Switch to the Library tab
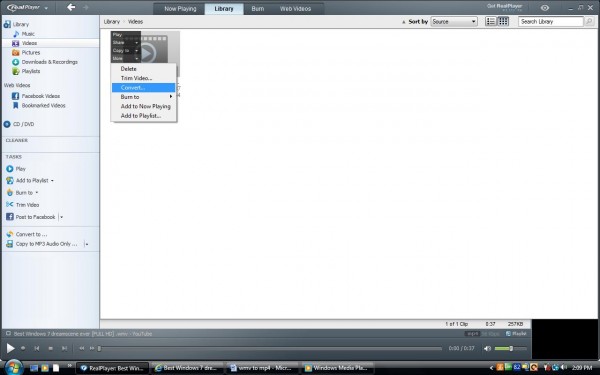The image size is (600, 375). coord(224,8)
